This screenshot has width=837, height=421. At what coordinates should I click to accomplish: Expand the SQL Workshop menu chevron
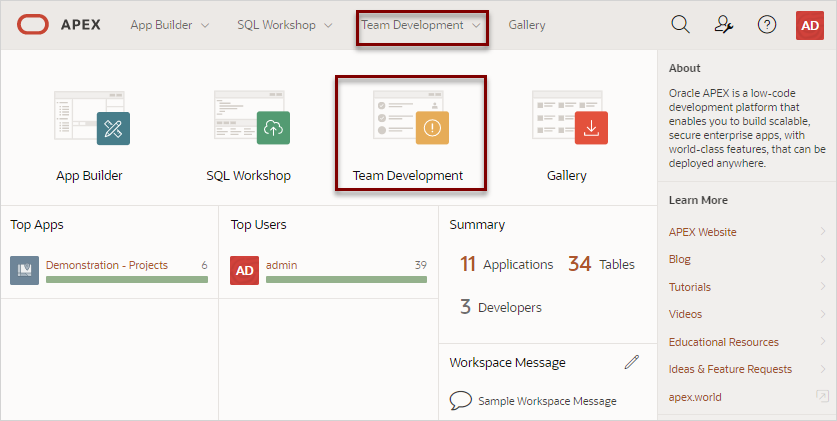tap(328, 26)
